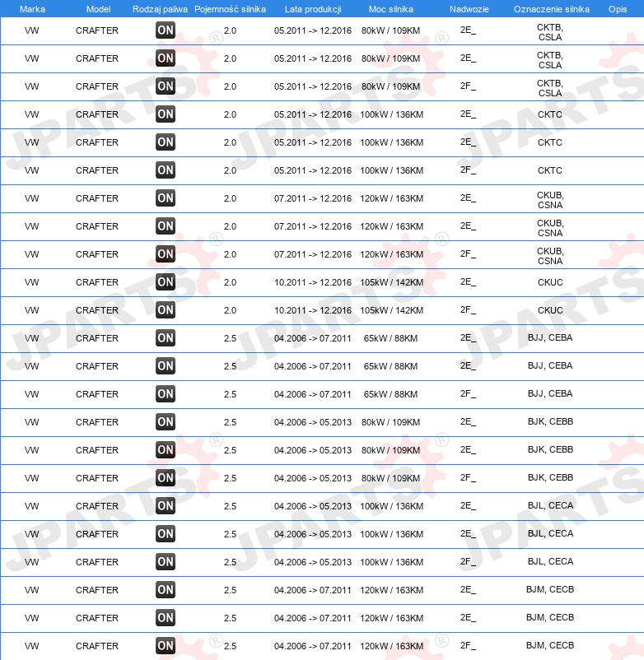Click 100kW / 136KM in the CKTC 2F_ row

(392, 170)
